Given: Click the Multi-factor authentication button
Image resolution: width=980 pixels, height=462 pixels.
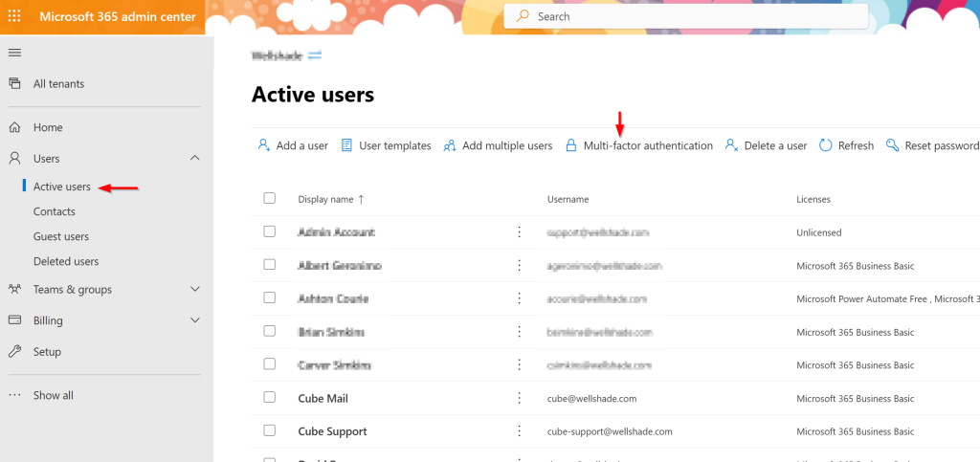Looking at the screenshot, I should [x=638, y=145].
